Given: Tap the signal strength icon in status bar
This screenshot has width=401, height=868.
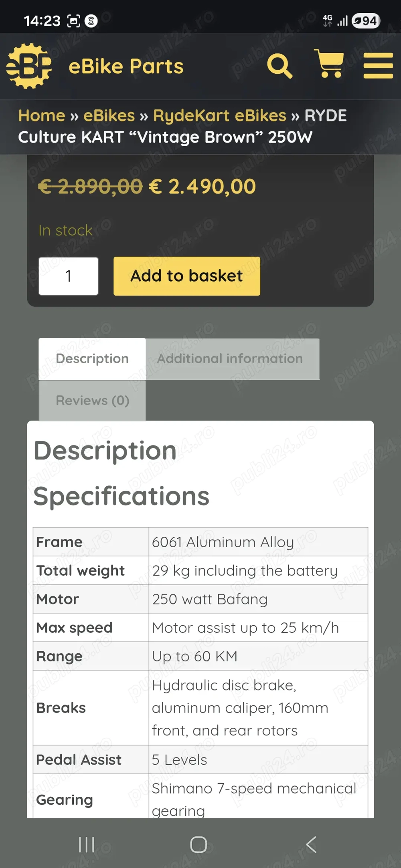Looking at the screenshot, I should [342, 21].
